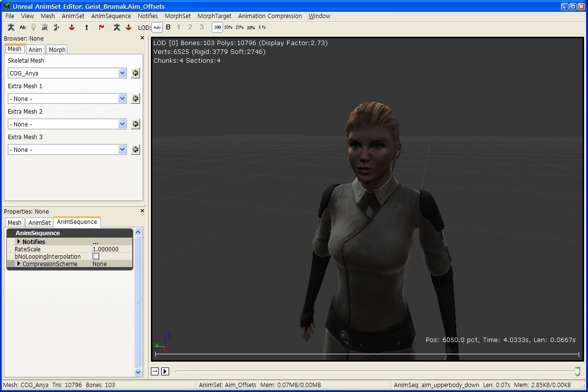
Task: Click the RateScale value field
Action: tap(112, 249)
